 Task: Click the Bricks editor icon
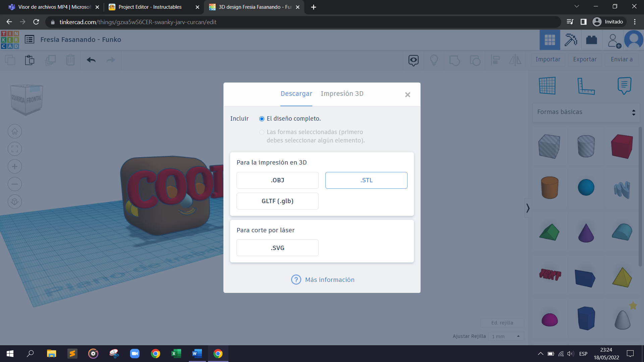591,40
